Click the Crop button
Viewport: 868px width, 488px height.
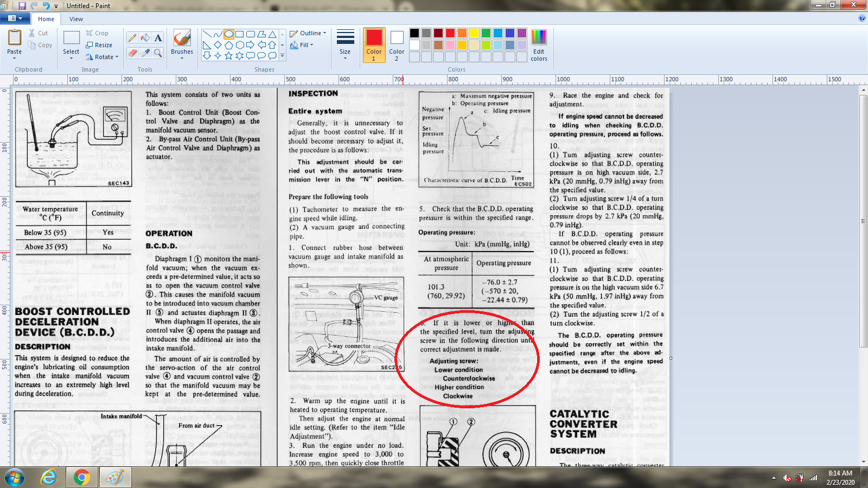(97, 33)
